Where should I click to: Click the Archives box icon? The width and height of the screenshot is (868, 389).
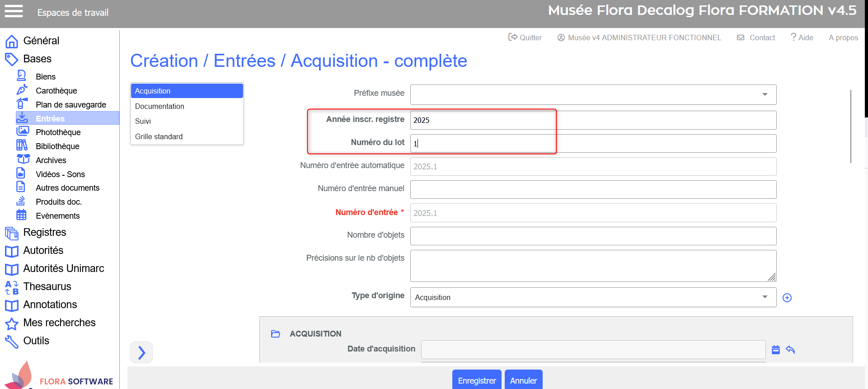click(23, 159)
